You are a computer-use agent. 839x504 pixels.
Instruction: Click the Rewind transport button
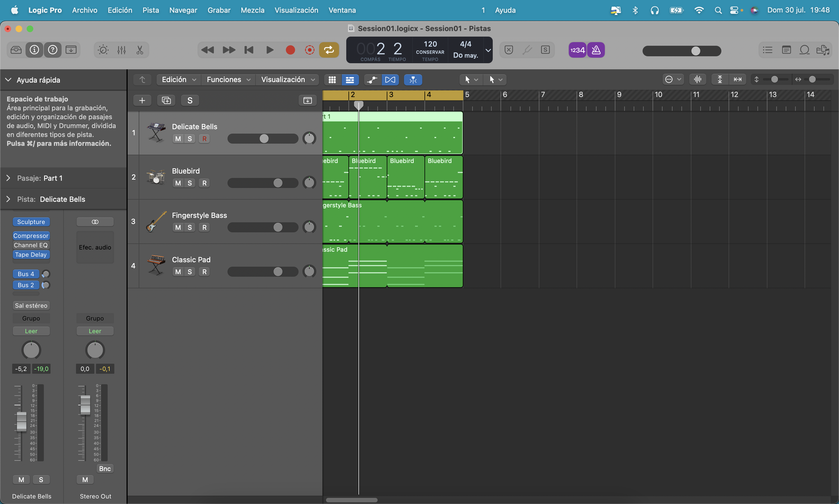pos(208,50)
